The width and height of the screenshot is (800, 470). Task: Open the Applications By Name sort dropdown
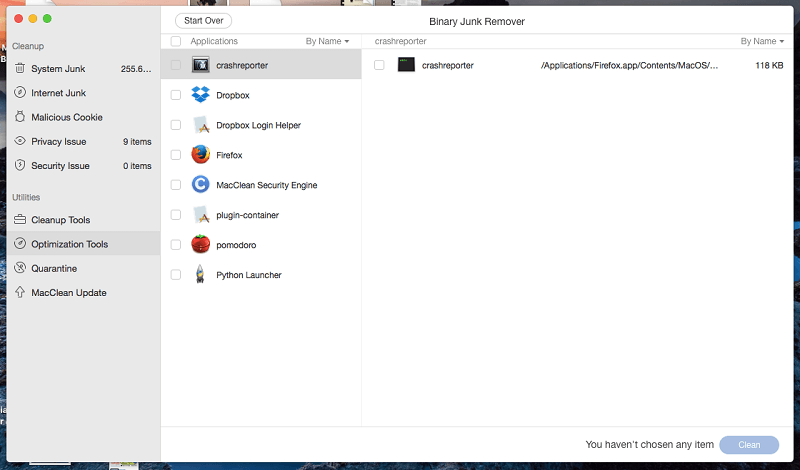click(327, 41)
